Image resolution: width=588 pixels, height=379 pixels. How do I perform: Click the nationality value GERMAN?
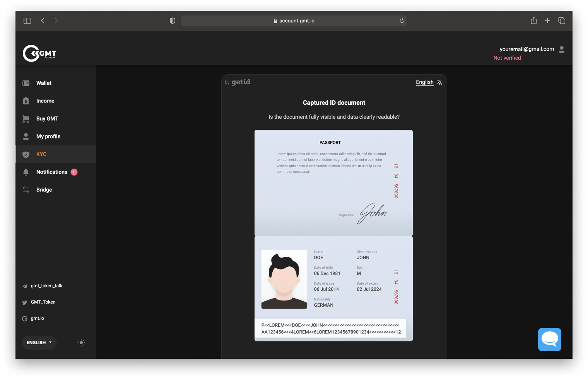[x=324, y=305]
